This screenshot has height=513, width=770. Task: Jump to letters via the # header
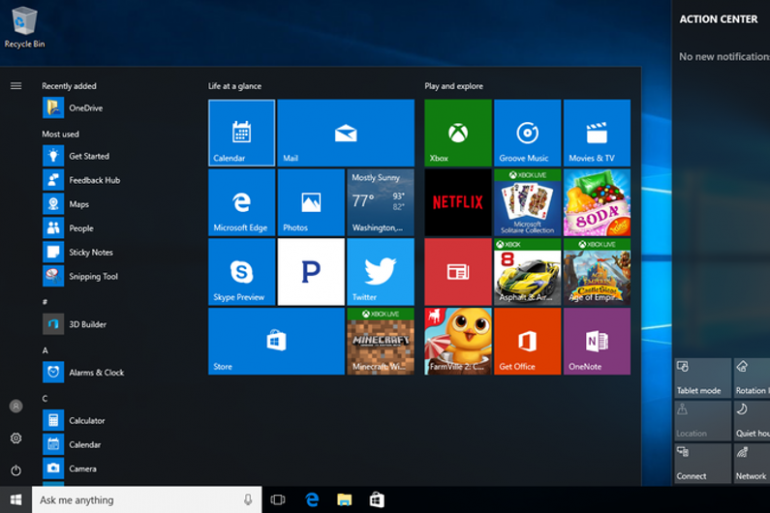pyautogui.click(x=45, y=302)
